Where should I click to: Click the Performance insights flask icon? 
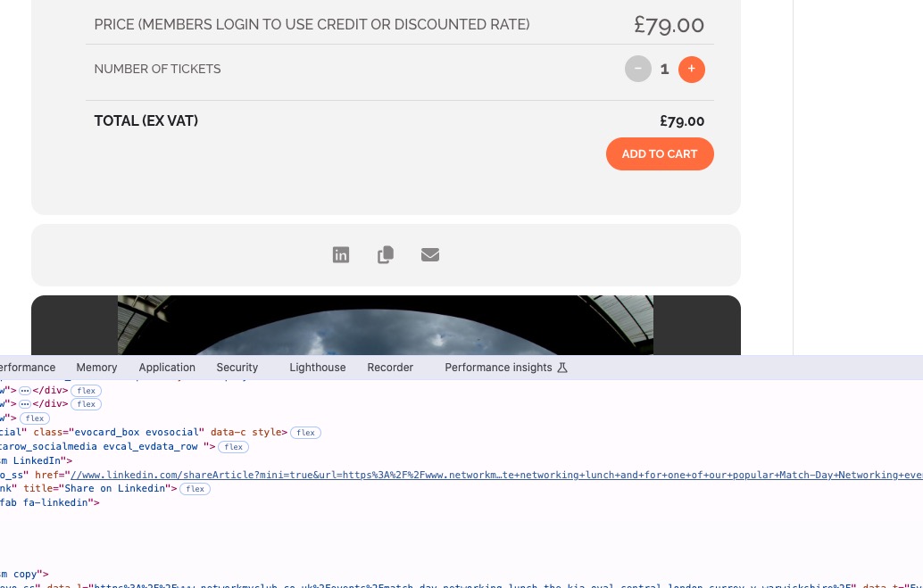pos(562,368)
